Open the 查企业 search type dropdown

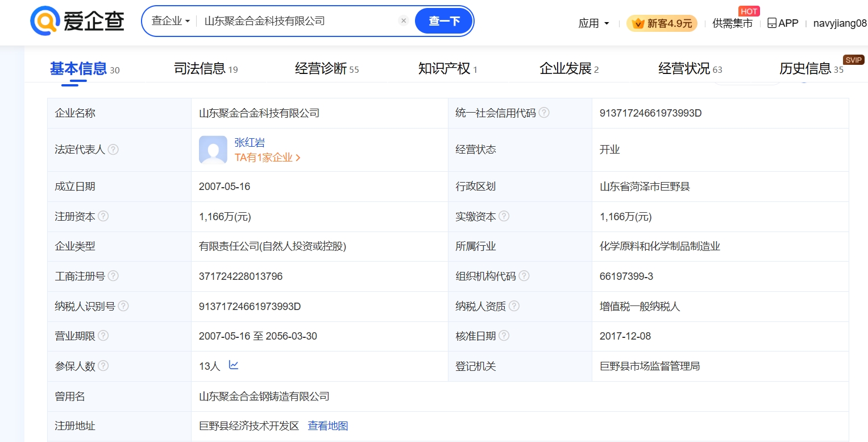click(x=171, y=21)
